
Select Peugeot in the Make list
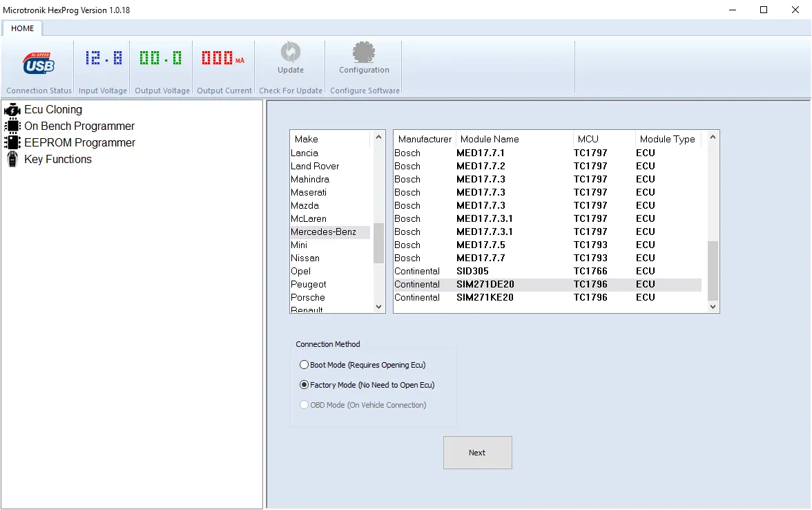click(330, 284)
